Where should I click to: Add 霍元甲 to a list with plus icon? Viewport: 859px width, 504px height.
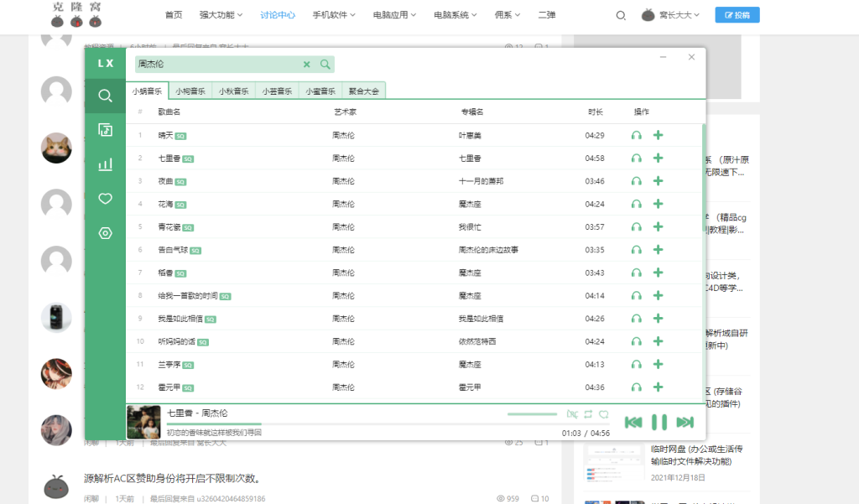coord(658,387)
